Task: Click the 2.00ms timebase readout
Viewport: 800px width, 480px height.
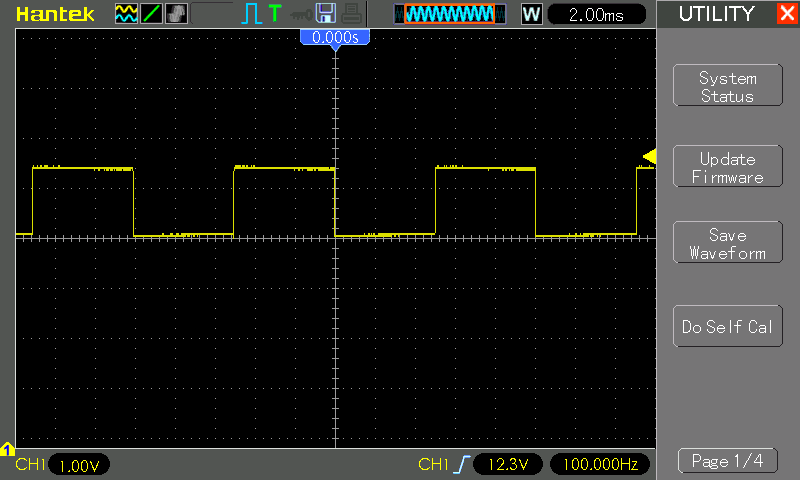Action: point(596,14)
